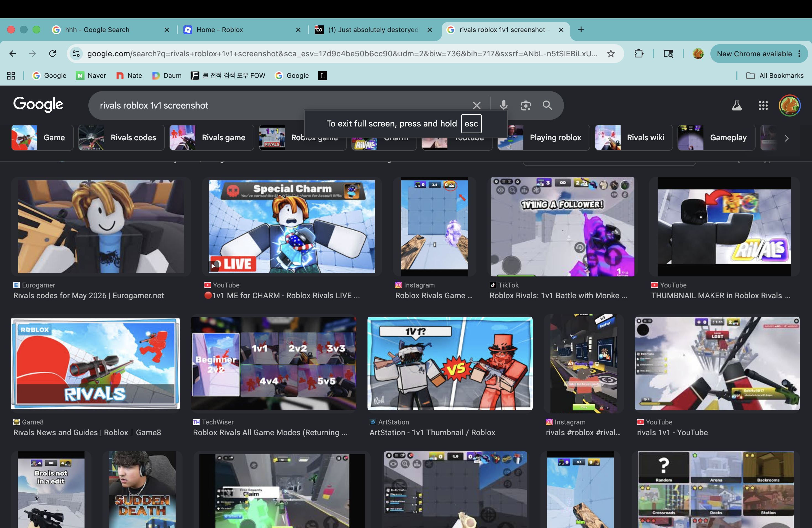The image size is (812, 528).
Task: Open the Google apps grid
Action: pyautogui.click(x=763, y=105)
